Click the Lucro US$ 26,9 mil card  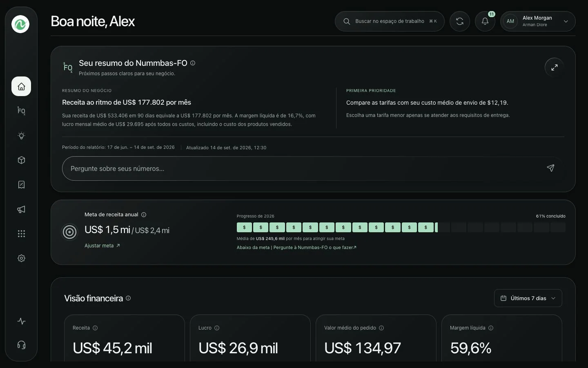coord(250,338)
